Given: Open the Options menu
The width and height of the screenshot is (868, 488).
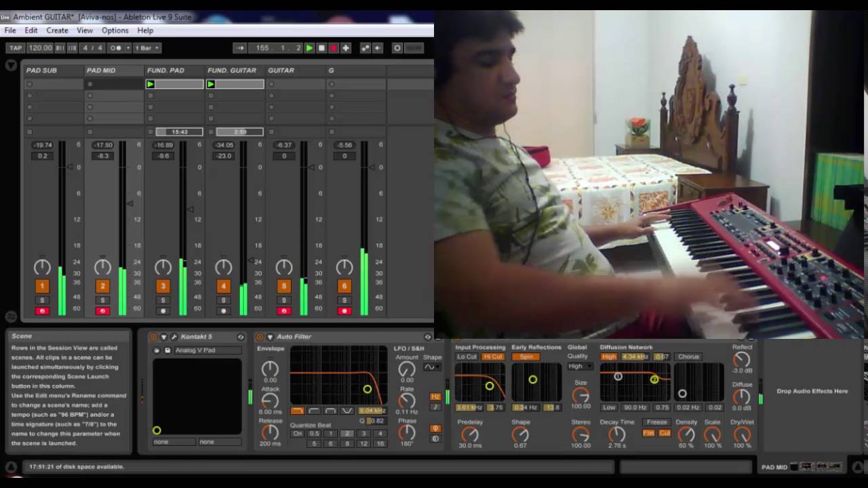Looking at the screenshot, I should (115, 30).
